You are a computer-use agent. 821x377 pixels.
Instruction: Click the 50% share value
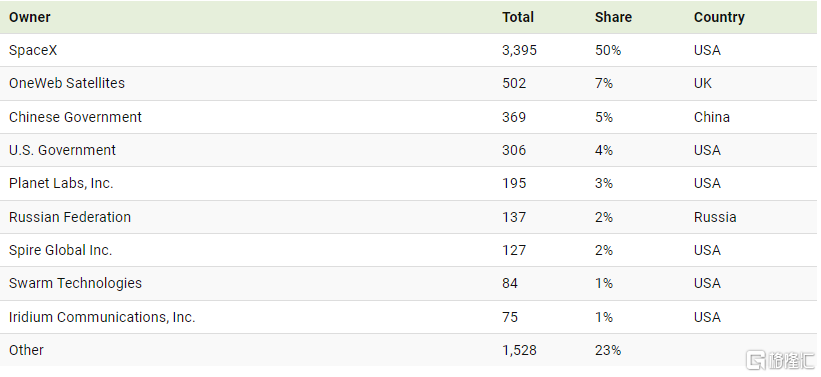pyautogui.click(x=608, y=50)
